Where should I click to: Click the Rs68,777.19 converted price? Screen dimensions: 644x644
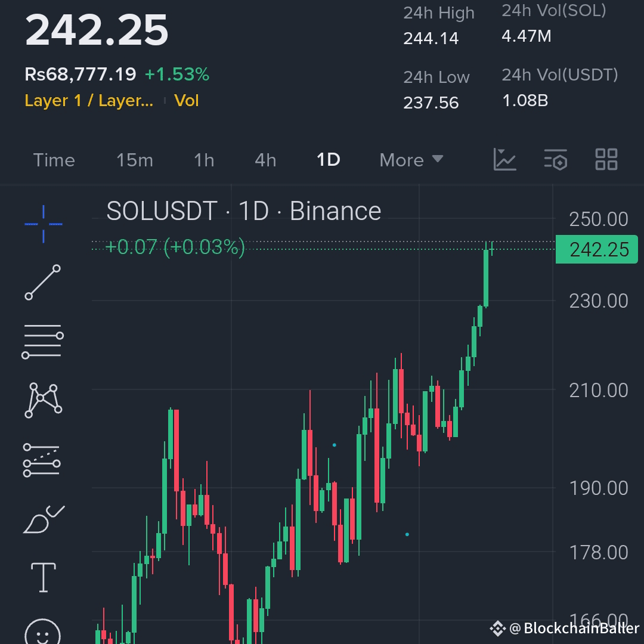coord(80,75)
